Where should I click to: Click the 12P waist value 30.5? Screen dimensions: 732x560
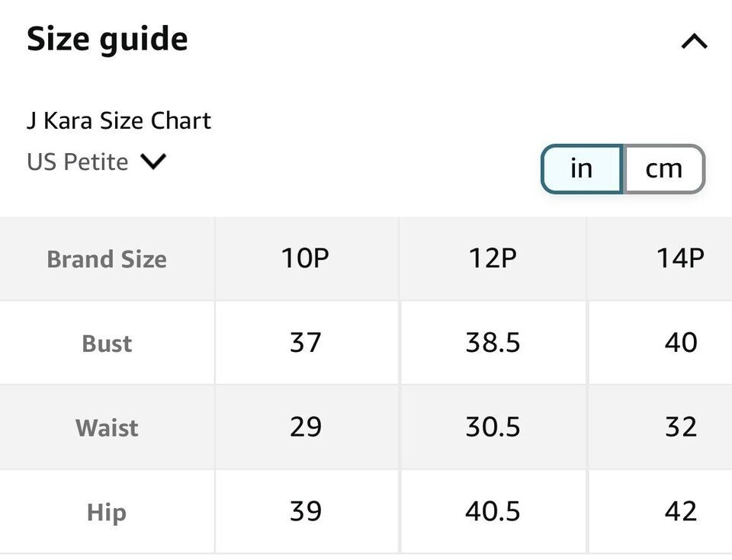pos(493,427)
